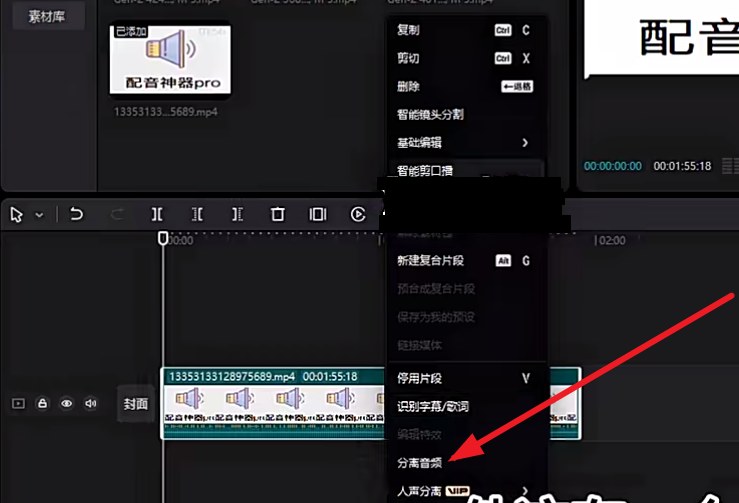Choose 停用片段 in the context menu
739x503 pixels.
pyautogui.click(x=465, y=378)
